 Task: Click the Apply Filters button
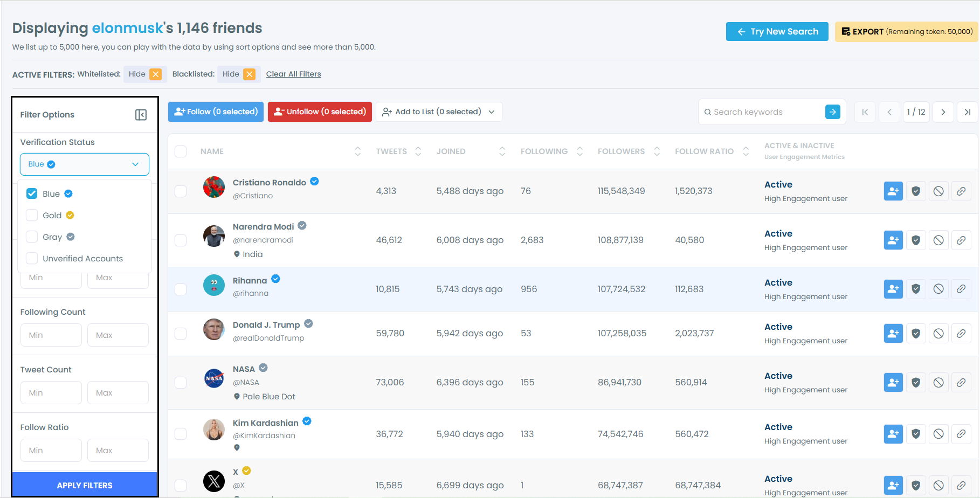[x=85, y=485]
